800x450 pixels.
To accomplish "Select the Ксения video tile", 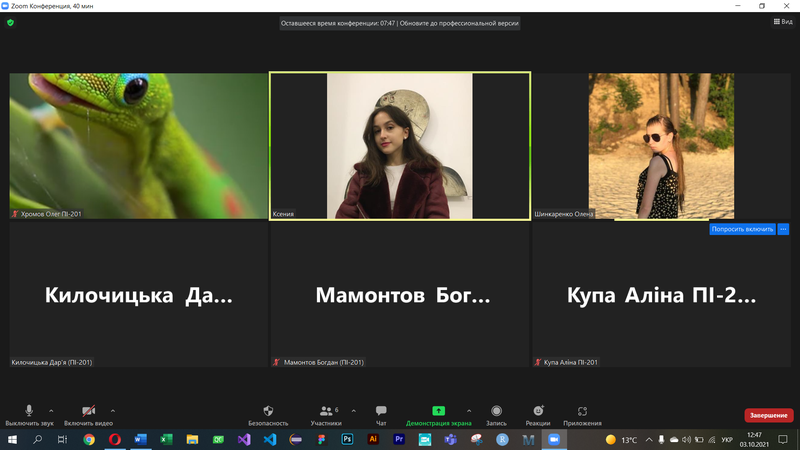I will pyautogui.click(x=400, y=146).
